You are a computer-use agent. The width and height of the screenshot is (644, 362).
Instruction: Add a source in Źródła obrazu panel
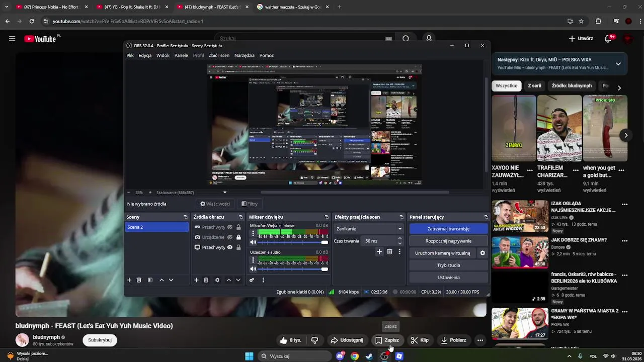coord(196,280)
